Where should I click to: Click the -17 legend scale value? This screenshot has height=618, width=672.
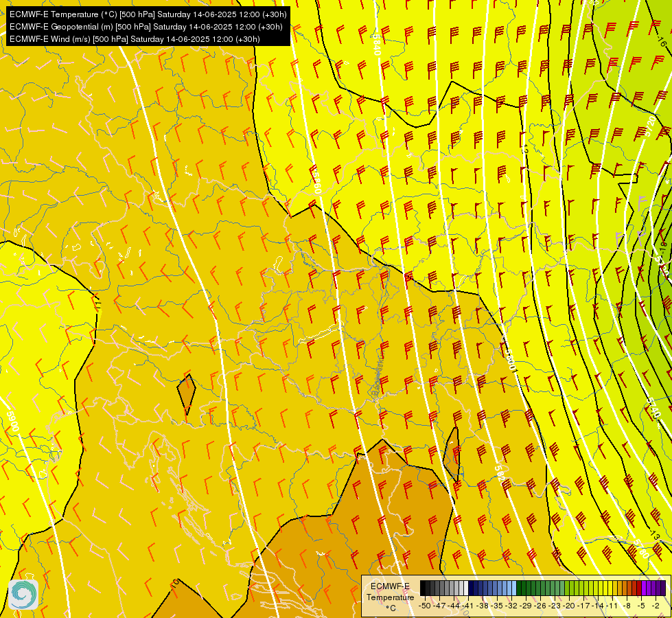point(585,606)
